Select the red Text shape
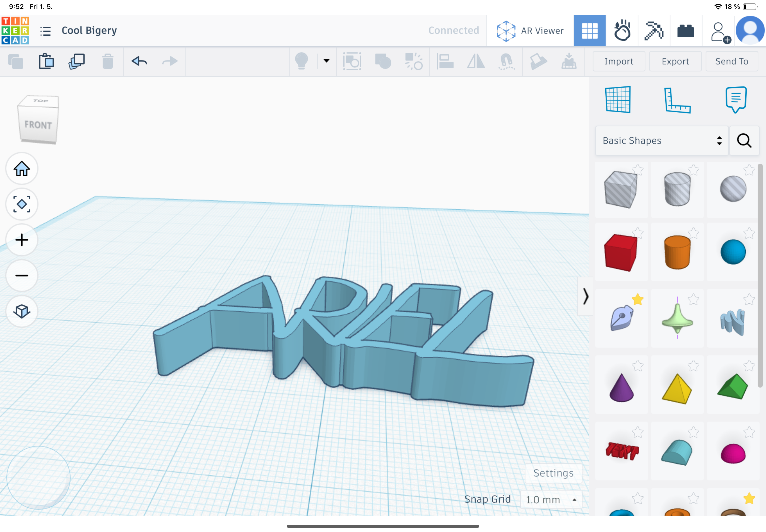The height and width of the screenshot is (532, 766). click(x=622, y=451)
